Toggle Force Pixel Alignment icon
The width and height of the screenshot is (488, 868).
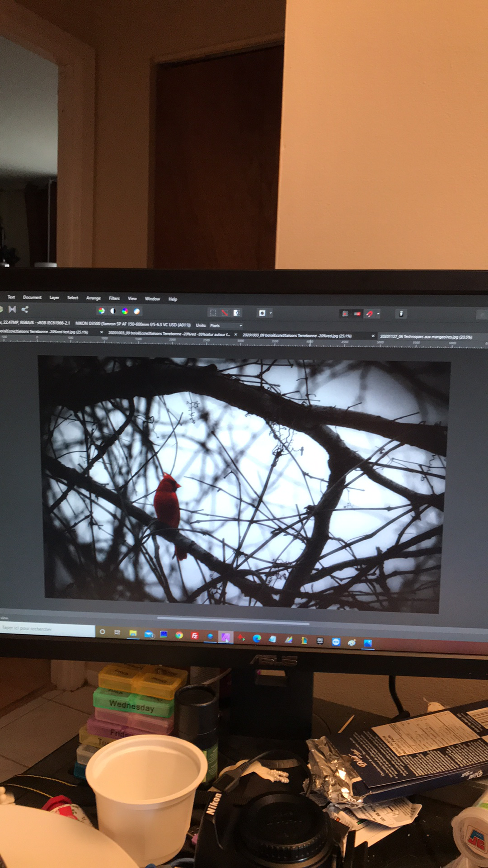pos(345,314)
